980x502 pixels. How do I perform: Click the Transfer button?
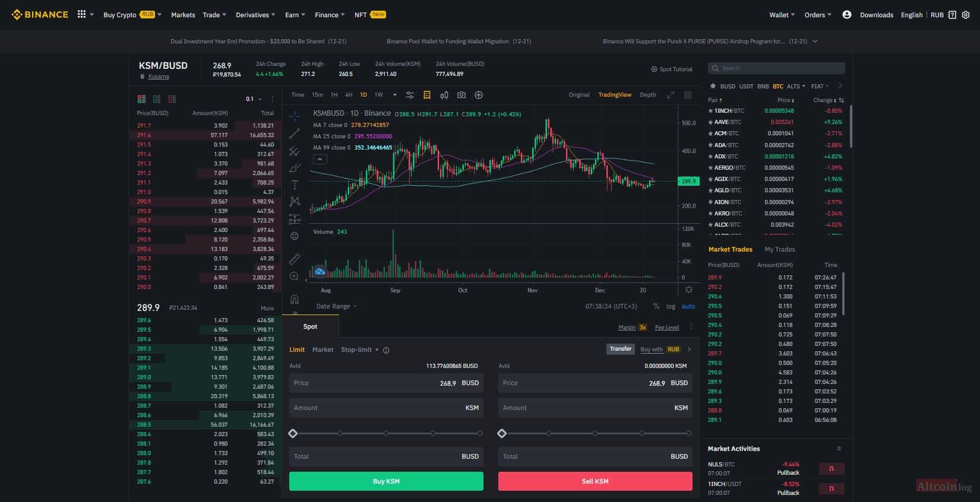[621, 349]
